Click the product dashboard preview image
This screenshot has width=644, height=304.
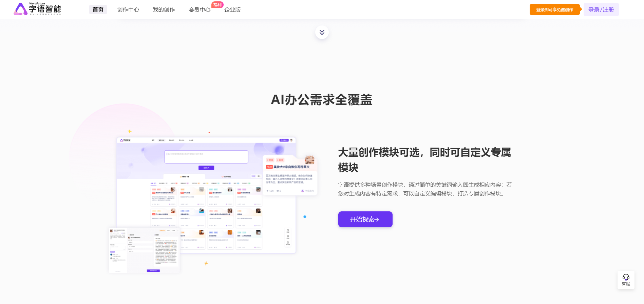click(x=206, y=195)
